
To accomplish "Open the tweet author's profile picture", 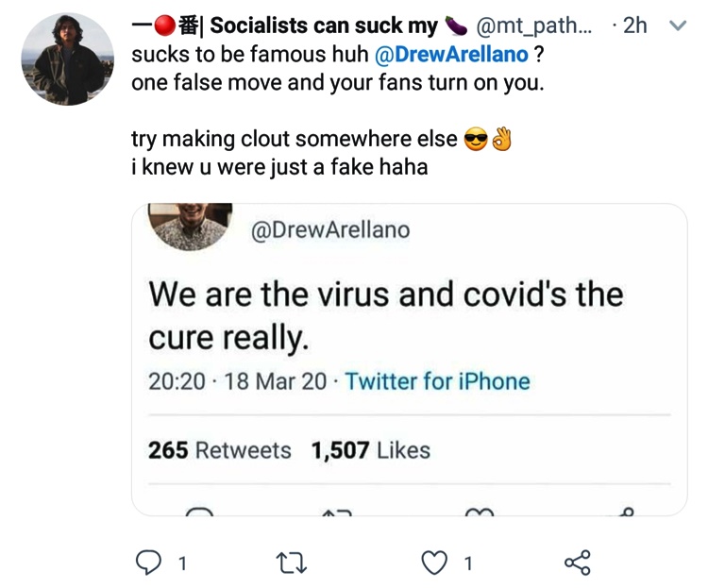I will 66,59.
